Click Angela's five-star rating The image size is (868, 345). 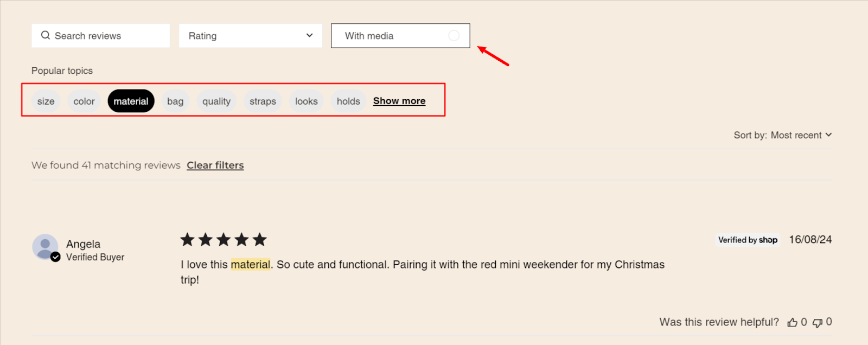(224, 239)
